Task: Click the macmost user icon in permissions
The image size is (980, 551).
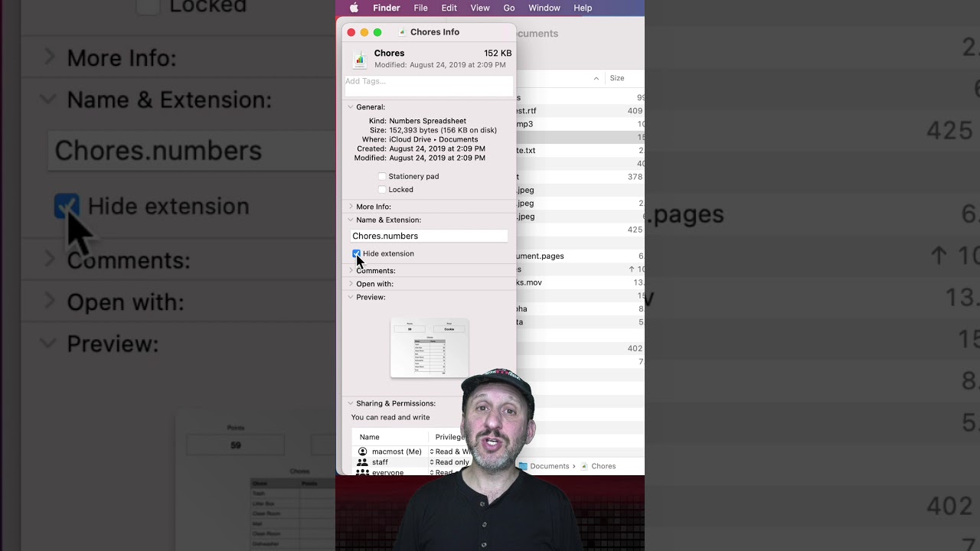Action: pyautogui.click(x=362, y=452)
